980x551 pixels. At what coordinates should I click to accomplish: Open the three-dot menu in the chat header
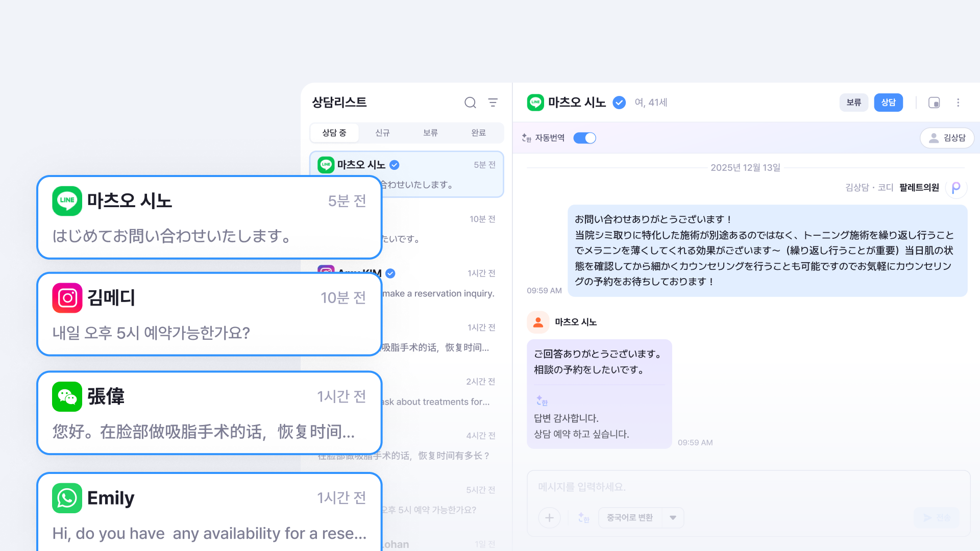[959, 103]
